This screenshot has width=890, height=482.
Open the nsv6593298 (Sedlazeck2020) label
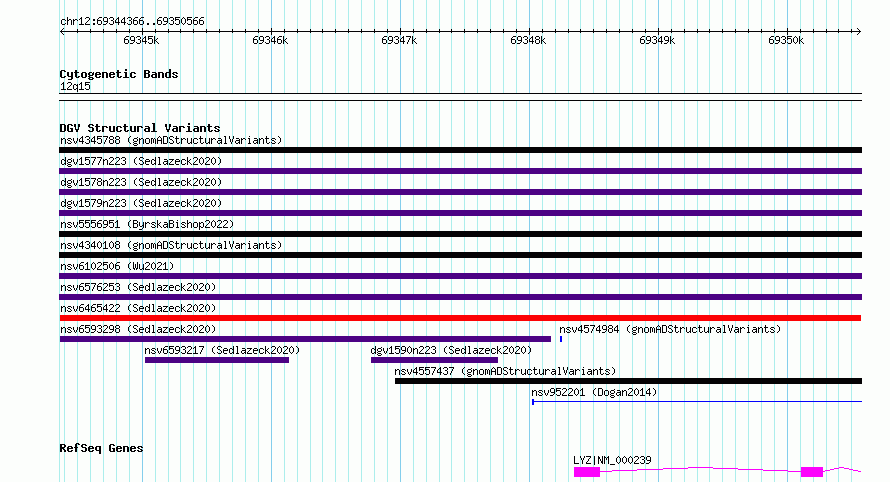pyautogui.click(x=138, y=329)
